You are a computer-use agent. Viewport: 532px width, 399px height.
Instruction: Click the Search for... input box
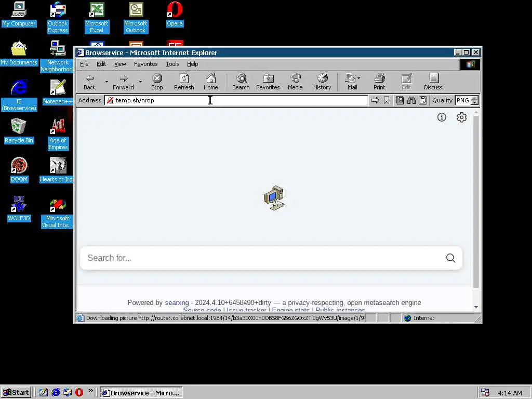click(x=262, y=258)
